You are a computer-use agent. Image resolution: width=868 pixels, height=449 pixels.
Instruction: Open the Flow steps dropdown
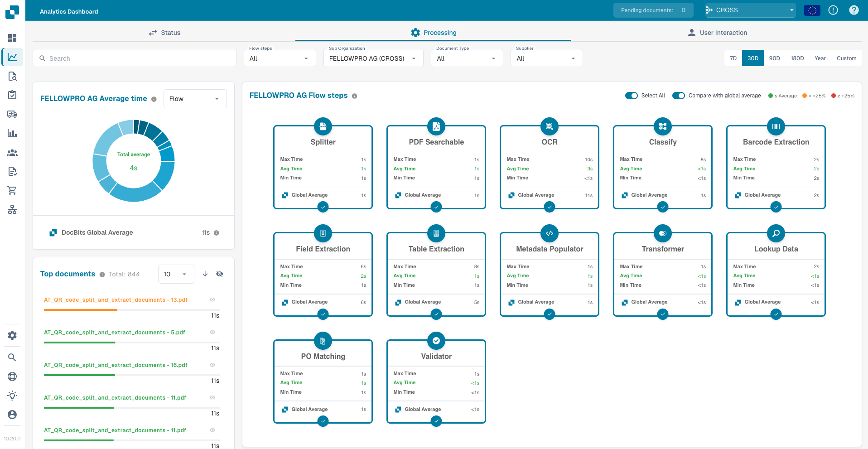(x=280, y=58)
